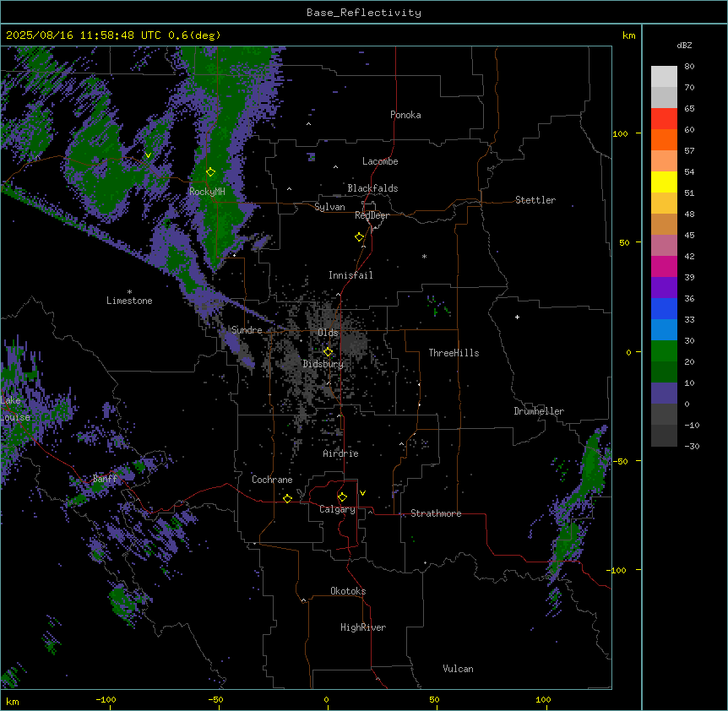Select the brown 48 dBZ legend swatch

click(664, 224)
